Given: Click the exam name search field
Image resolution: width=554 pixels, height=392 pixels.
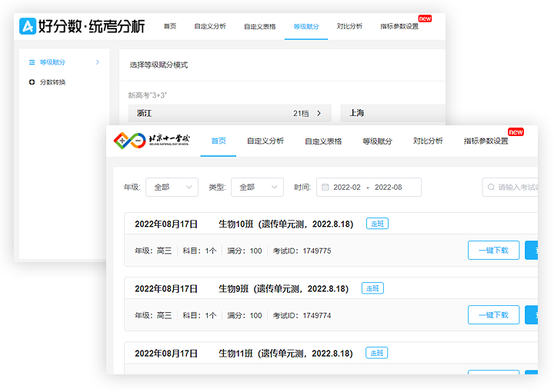Looking at the screenshot, I should pyautogui.click(x=516, y=187).
